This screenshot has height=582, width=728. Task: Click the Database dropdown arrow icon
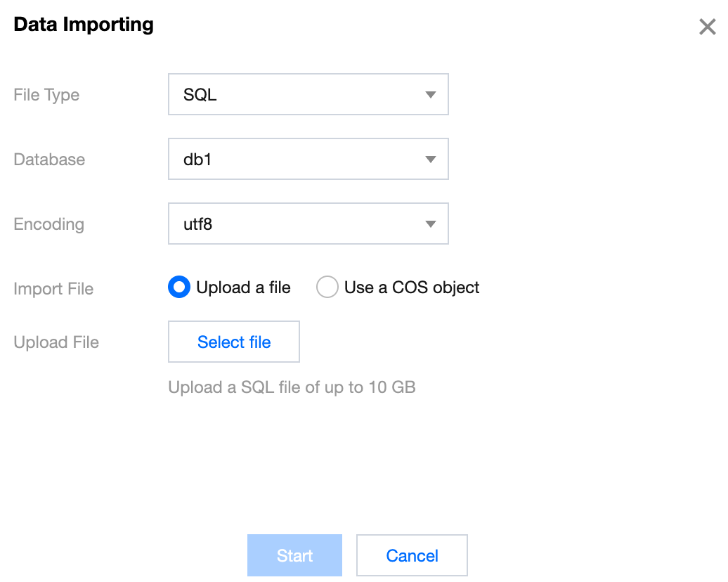[431, 160]
